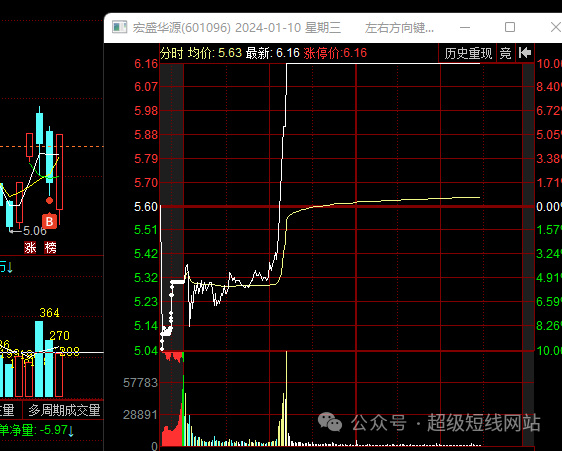Click the 榜 tag under the candles

point(50,248)
